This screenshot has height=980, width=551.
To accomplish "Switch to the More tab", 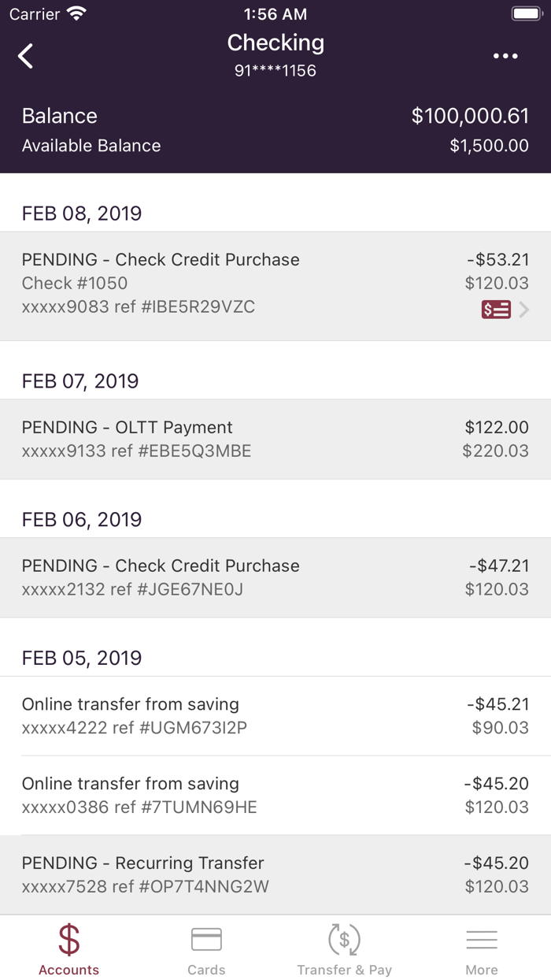I will tap(482, 947).
